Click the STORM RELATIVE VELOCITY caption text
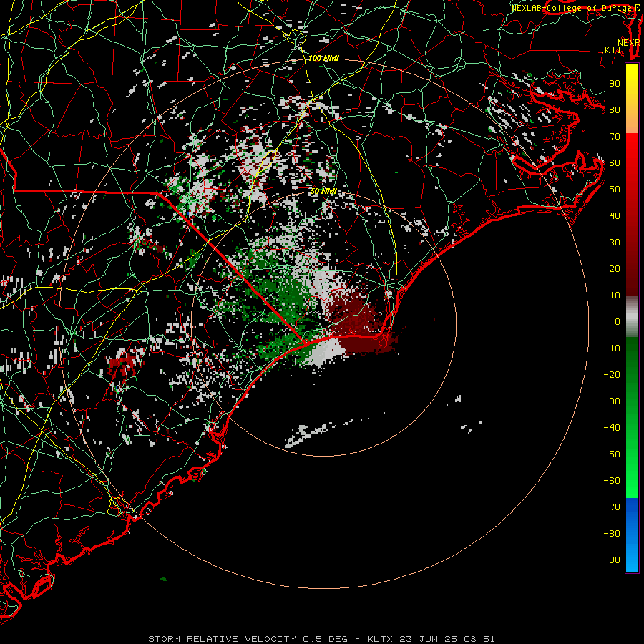Image resolution: width=644 pixels, height=644 pixels. click(x=223, y=639)
